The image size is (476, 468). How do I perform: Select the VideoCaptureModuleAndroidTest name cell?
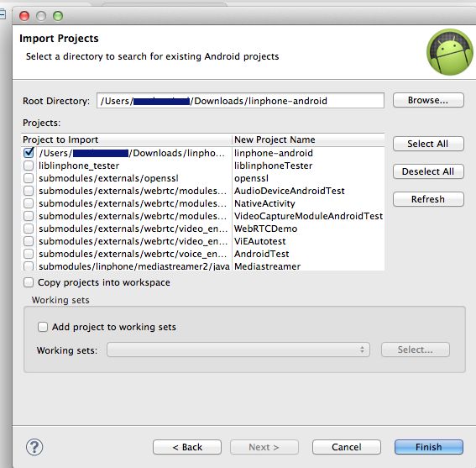tap(308, 216)
